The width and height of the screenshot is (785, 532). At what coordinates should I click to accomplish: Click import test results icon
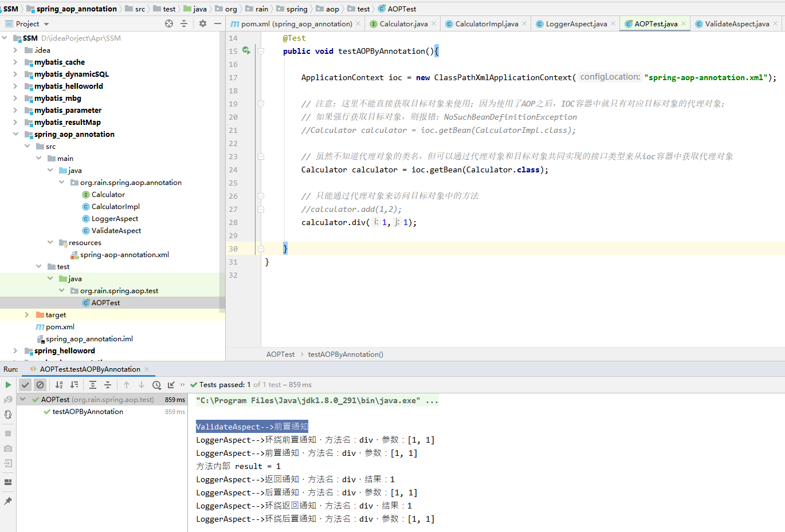(171, 385)
